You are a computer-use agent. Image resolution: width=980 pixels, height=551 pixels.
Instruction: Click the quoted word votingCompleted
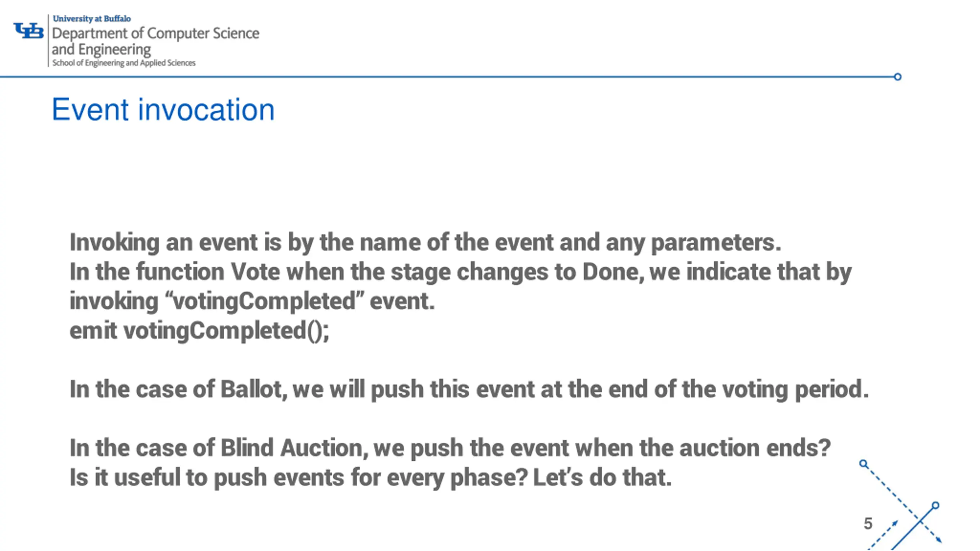pos(265,300)
